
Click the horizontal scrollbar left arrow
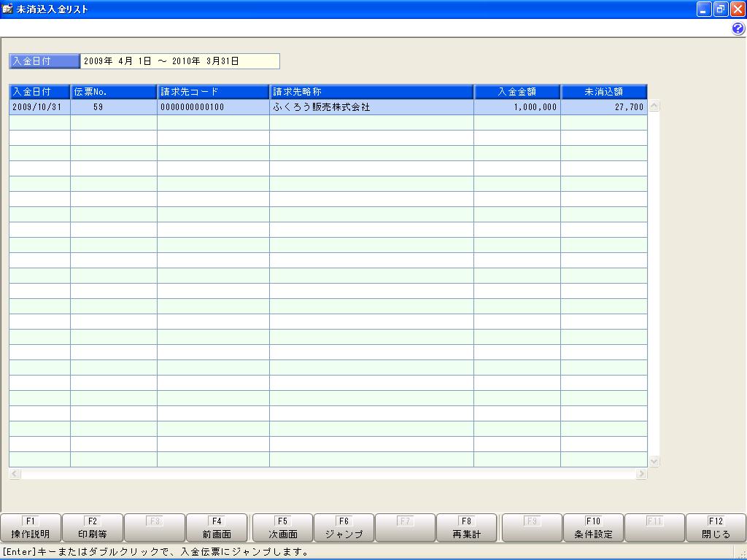[15, 473]
